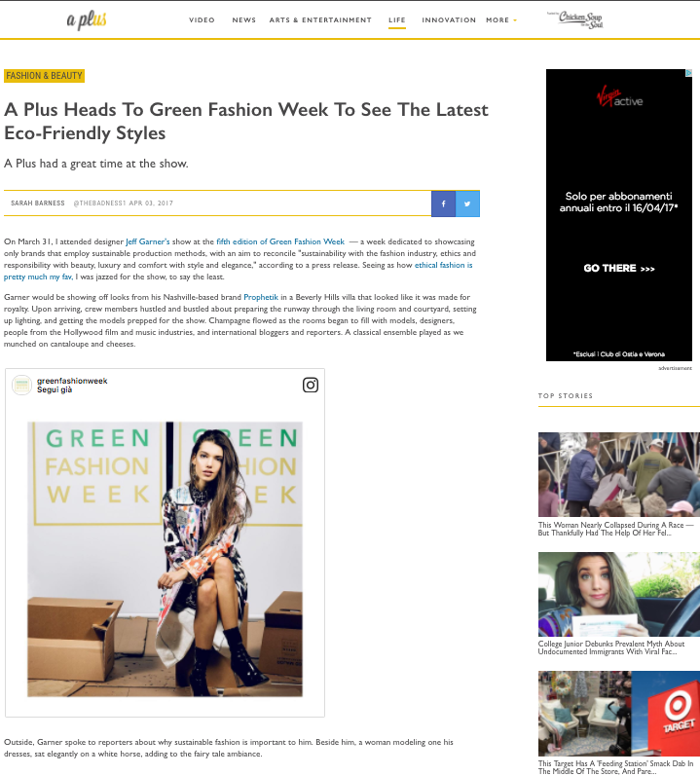Image resolution: width=700 pixels, height=776 pixels.
Task: Open the VIDEO menu item
Action: coord(202,20)
